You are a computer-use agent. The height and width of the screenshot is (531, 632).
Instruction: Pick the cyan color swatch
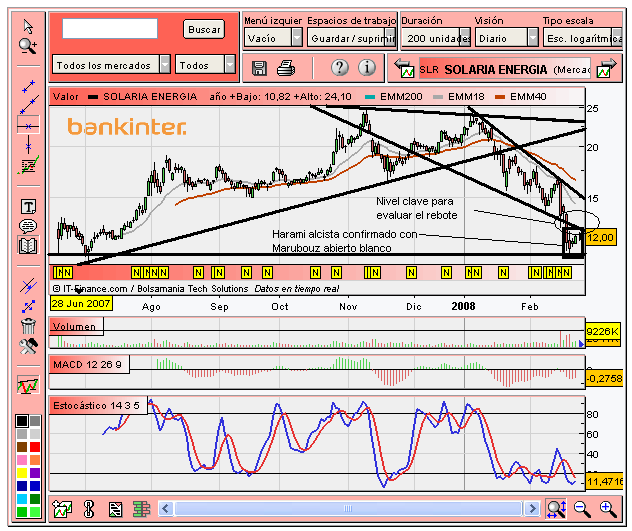pyautogui.click(x=22, y=499)
